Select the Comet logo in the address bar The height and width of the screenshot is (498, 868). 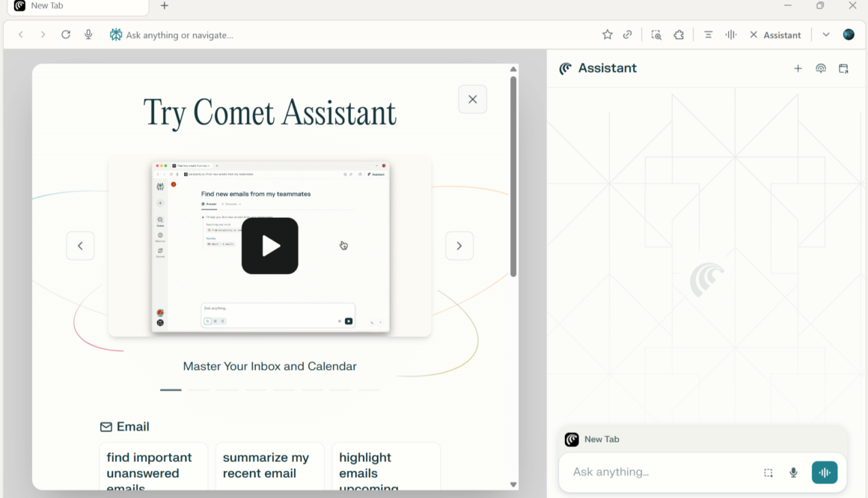(x=115, y=34)
